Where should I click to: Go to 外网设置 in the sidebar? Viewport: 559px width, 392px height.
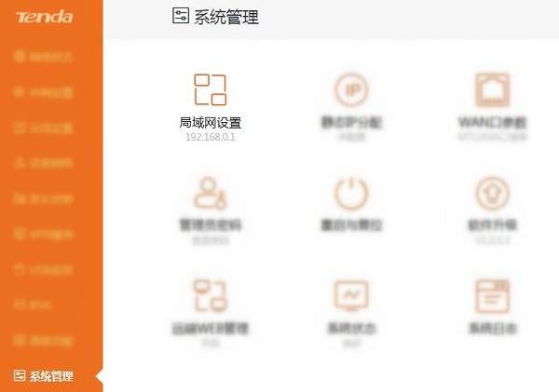click(50, 92)
